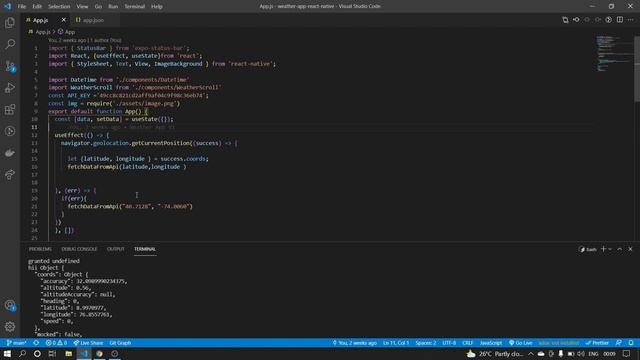Close the terminal panel
The image size is (640, 360).
pyautogui.click(x=630, y=249)
